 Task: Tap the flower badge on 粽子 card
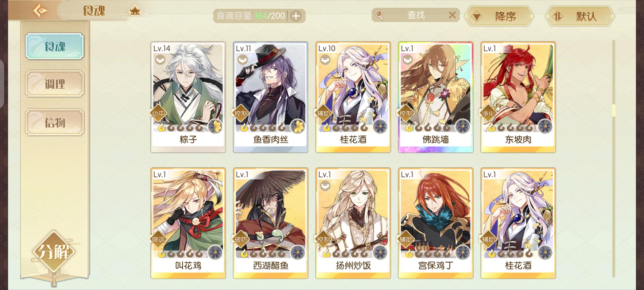pos(215,126)
